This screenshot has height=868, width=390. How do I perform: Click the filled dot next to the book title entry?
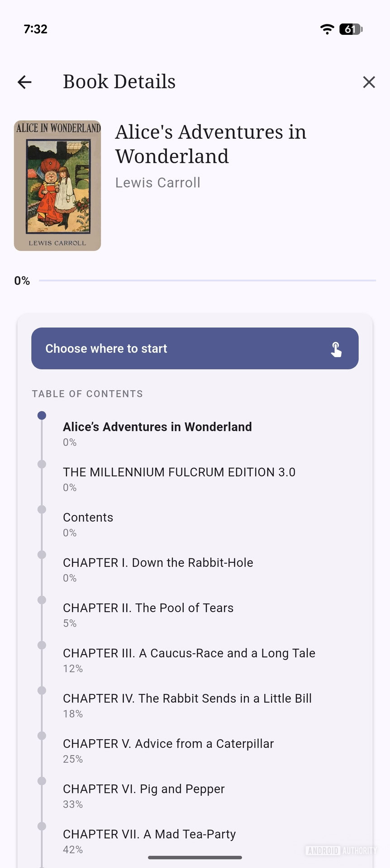click(x=42, y=415)
